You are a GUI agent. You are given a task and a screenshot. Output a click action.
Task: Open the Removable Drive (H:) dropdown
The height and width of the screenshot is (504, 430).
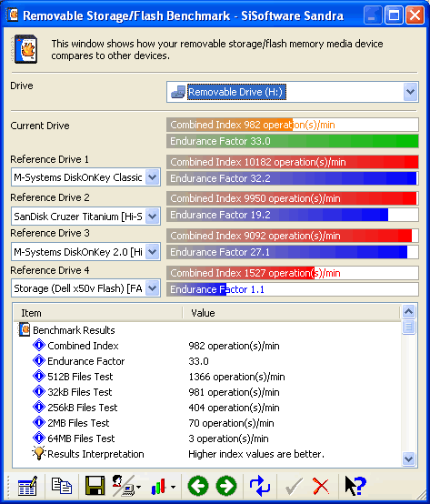pyautogui.click(x=410, y=92)
